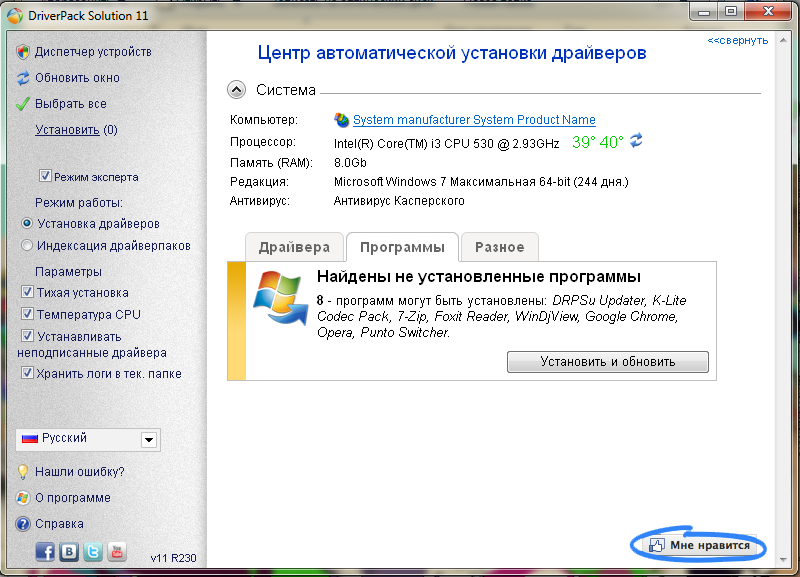Screen dimensions: 800x577
Task: Uncheck Хранить логи в тек. папке
Action: pos(28,373)
